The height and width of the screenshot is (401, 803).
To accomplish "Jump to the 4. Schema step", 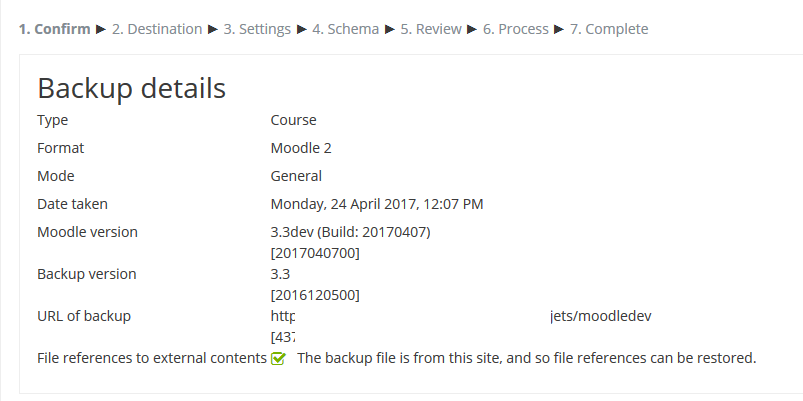I will point(346,29).
